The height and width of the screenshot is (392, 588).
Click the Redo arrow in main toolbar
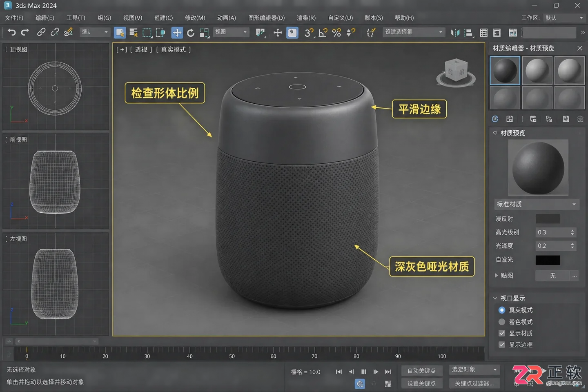click(x=25, y=32)
